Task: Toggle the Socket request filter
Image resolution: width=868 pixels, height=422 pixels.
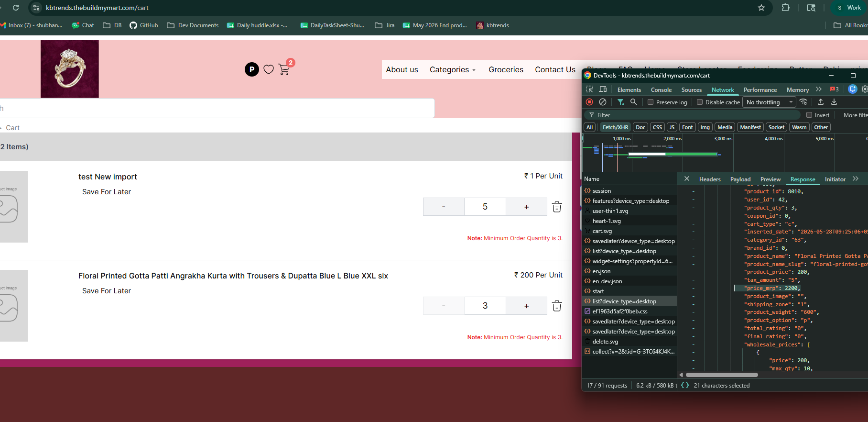Action: click(x=776, y=127)
